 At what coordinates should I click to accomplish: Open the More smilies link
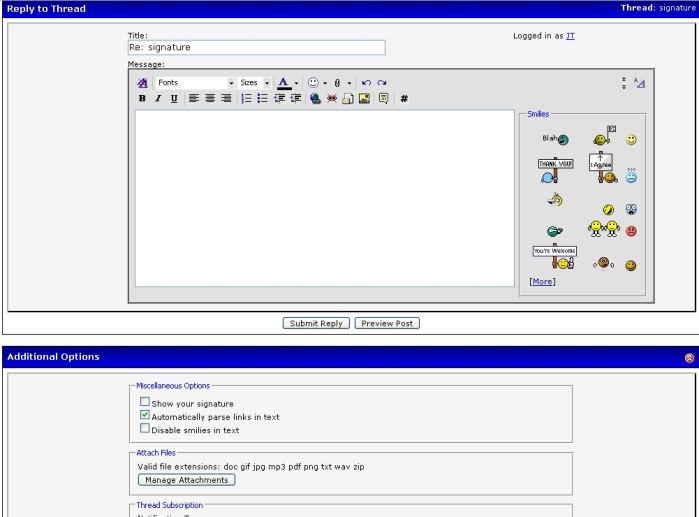click(542, 281)
